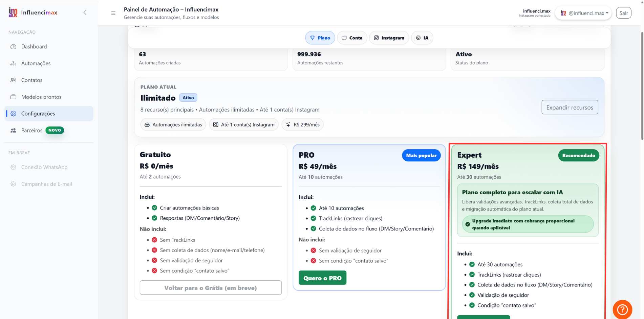Click green check beside Validação de seguidor
Viewport: 644px width, 319px height.
[472, 295]
